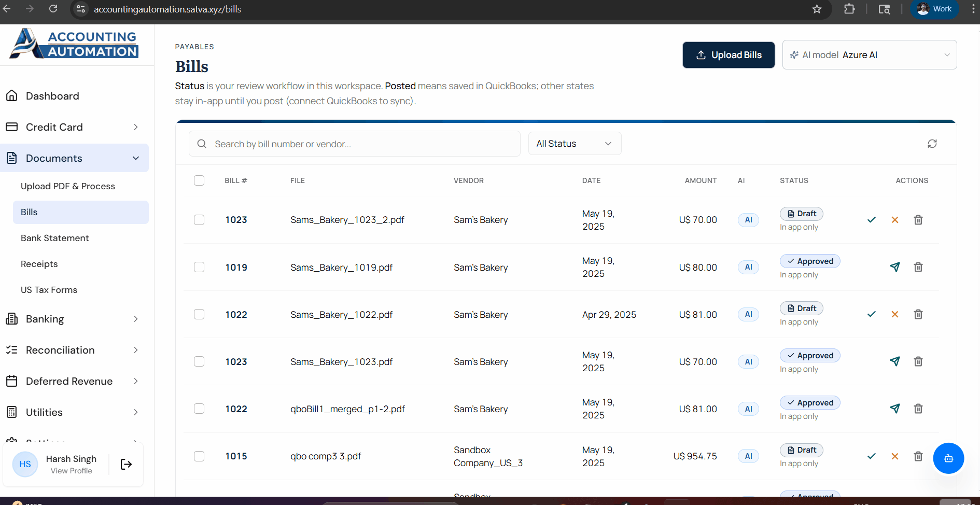
Task: Click the Draft status badge for bill 1015
Action: pyautogui.click(x=801, y=450)
